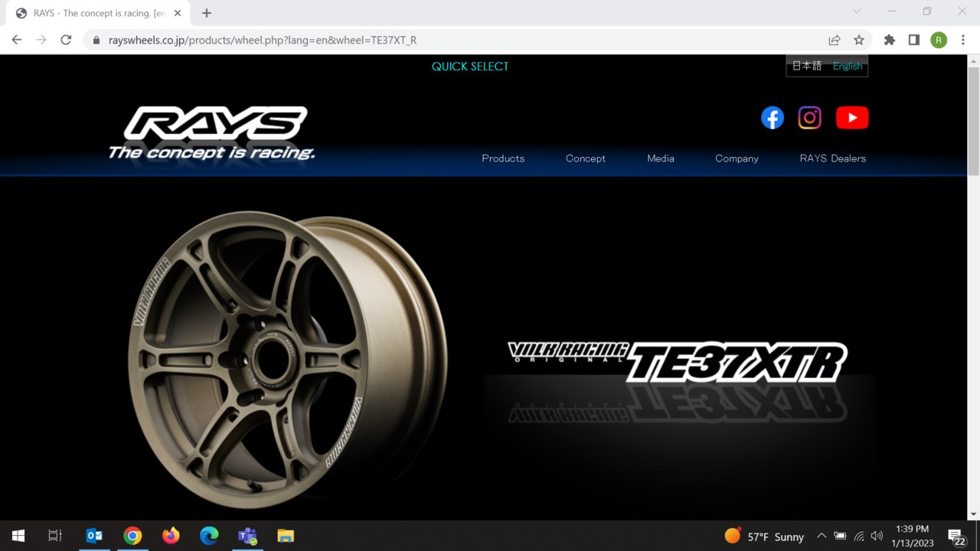Share this page using the share icon
This screenshot has height=551, width=980.
coord(835,40)
